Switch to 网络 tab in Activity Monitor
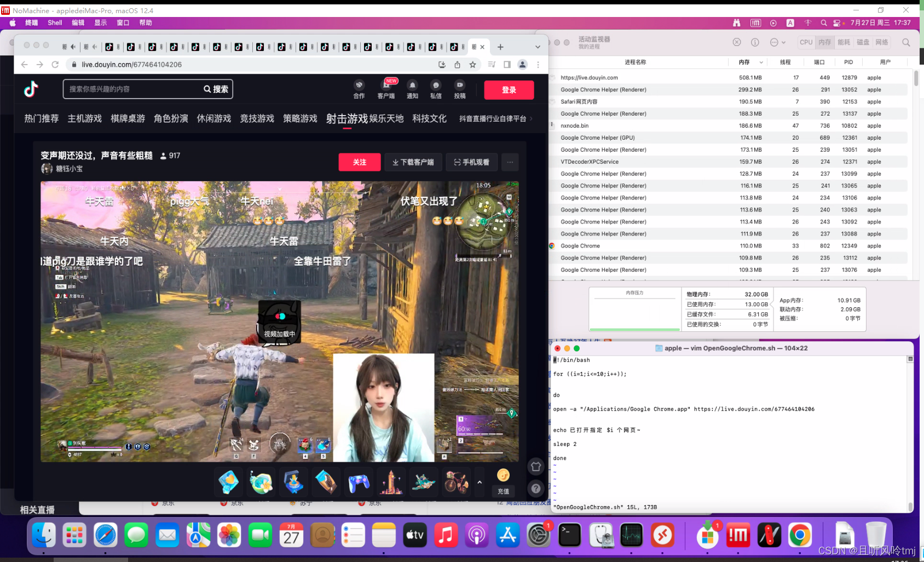924x562 pixels. coord(882,42)
